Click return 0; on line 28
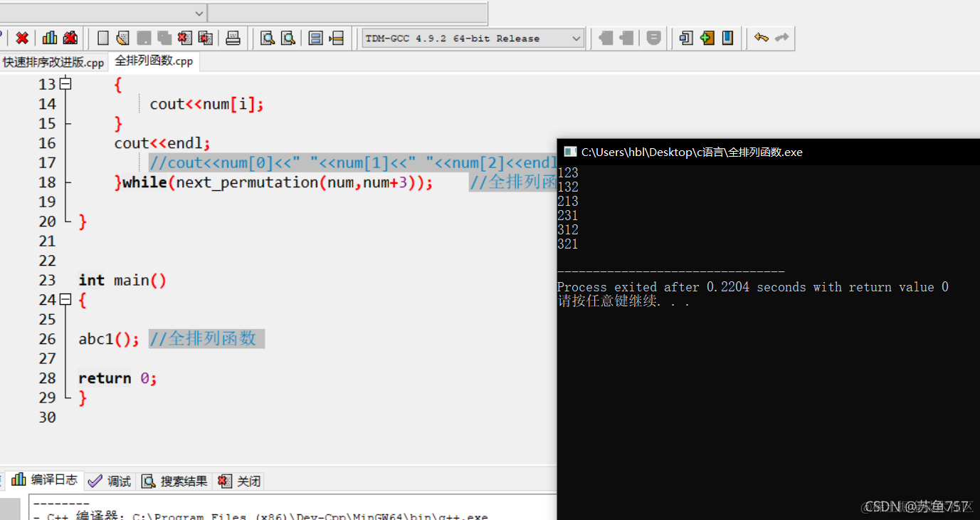980x520 pixels. 117,378
